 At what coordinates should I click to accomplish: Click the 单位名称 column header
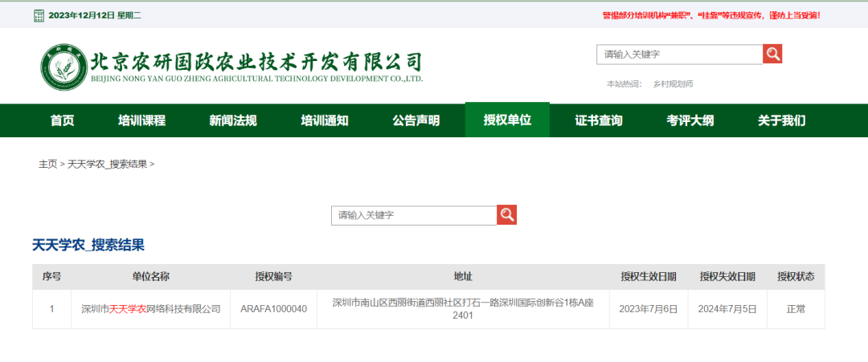150,277
